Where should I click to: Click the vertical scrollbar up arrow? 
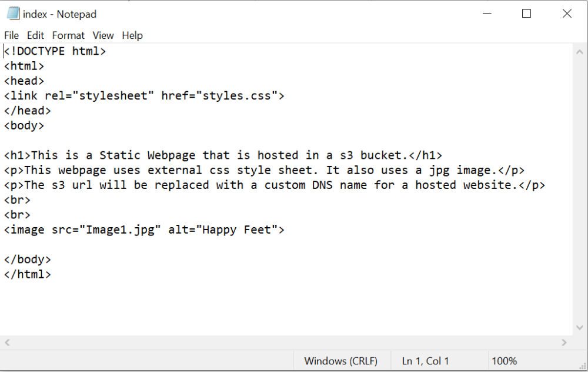pyautogui.click(x=580, y=52)
